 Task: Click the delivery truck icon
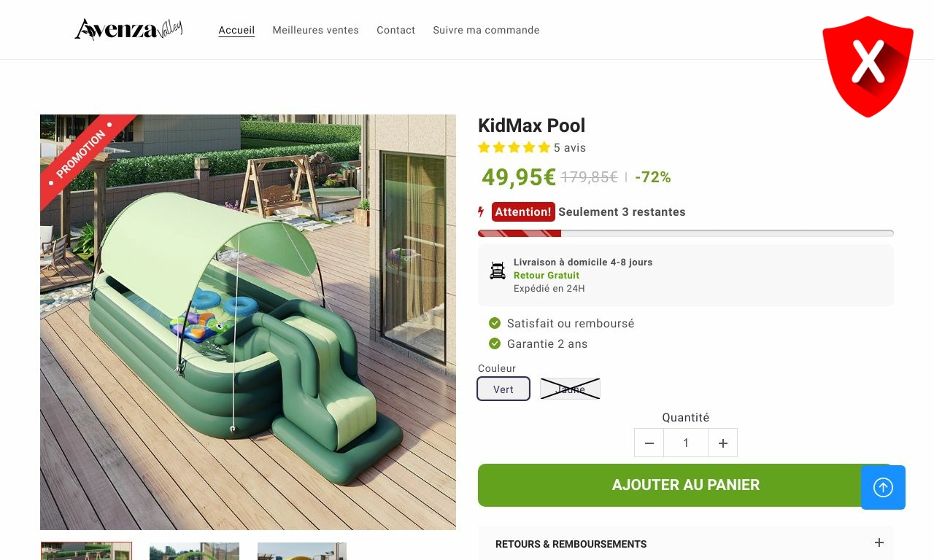pos(498,271)
